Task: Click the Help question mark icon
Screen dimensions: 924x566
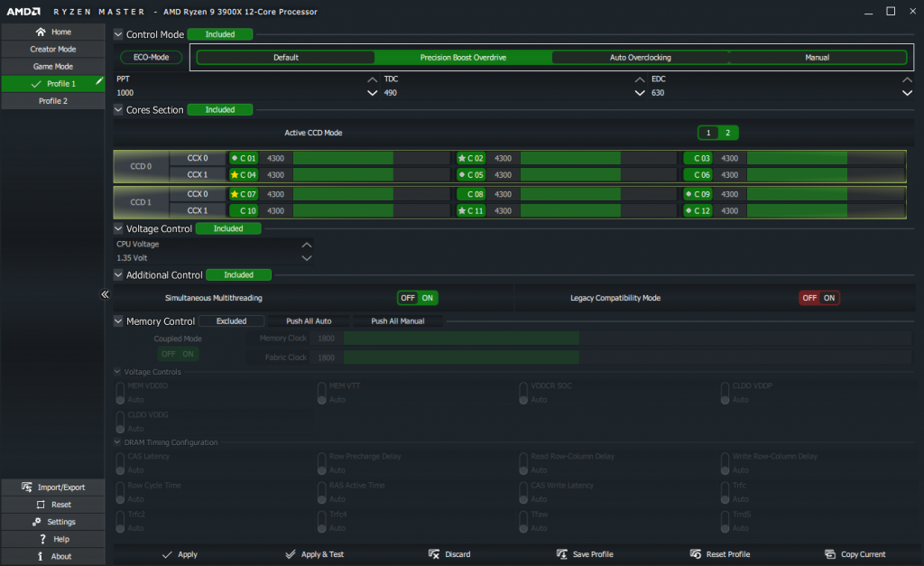Action: click(42, 539)
